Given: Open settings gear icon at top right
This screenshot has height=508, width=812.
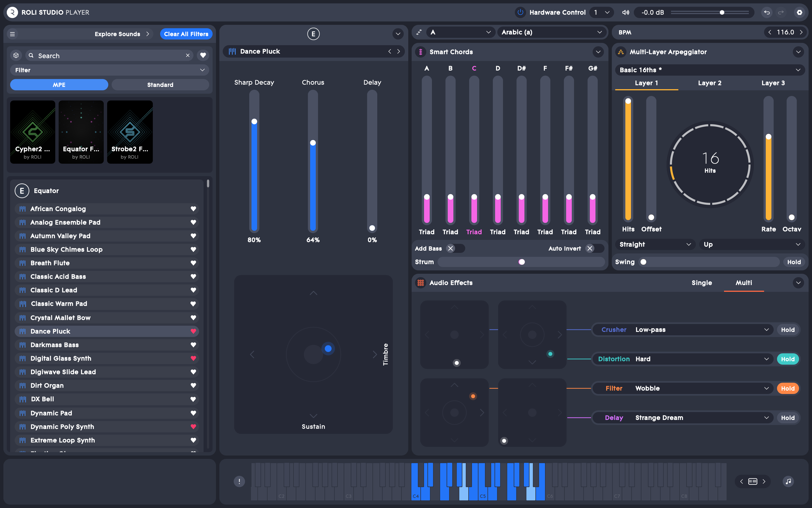Looking at the screenshot, I should coord(800,12).
